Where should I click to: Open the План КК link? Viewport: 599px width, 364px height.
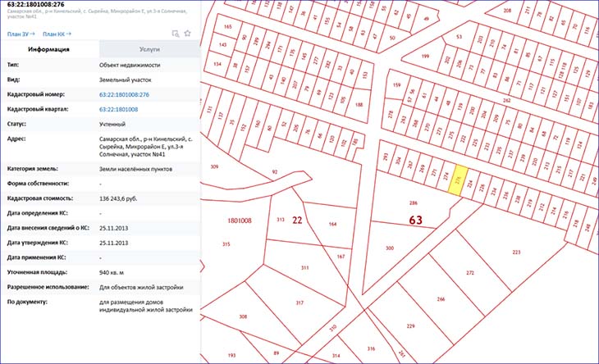pos(57,34)
